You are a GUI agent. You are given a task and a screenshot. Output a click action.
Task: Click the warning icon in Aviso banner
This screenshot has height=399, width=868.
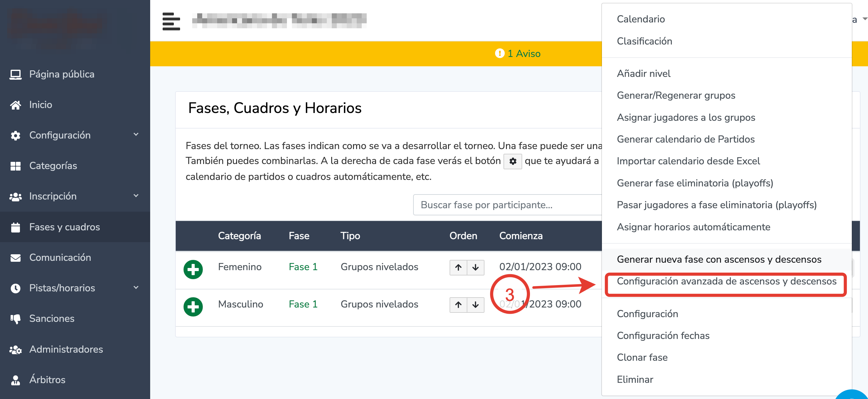click(x=499, y=53)
